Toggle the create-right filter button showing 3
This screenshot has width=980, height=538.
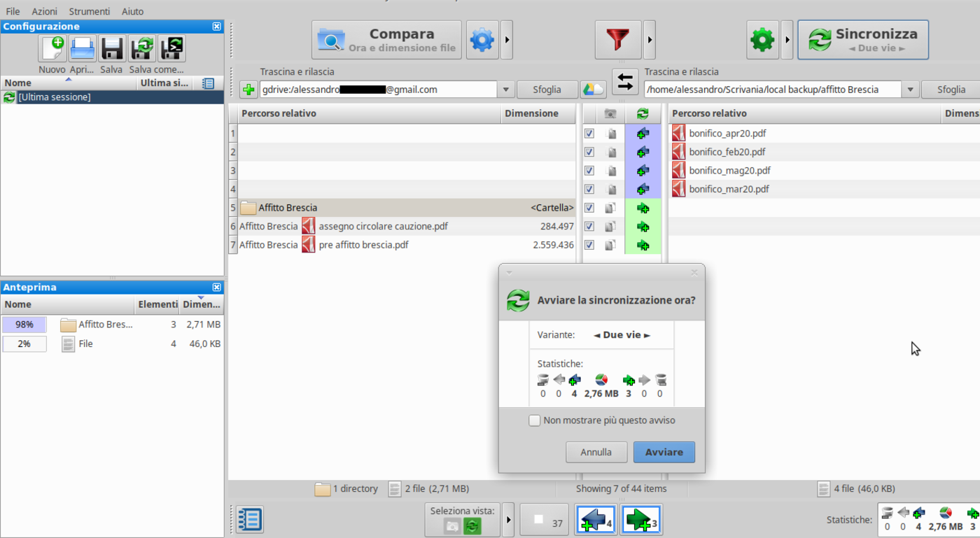pos(640,520)
